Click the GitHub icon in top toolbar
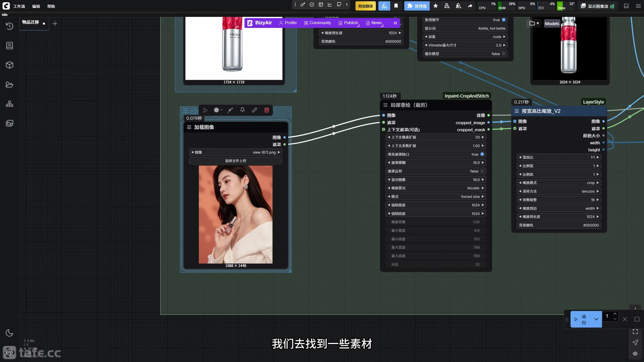The height and width of the screenshot is (362, 644). point(339,5)
